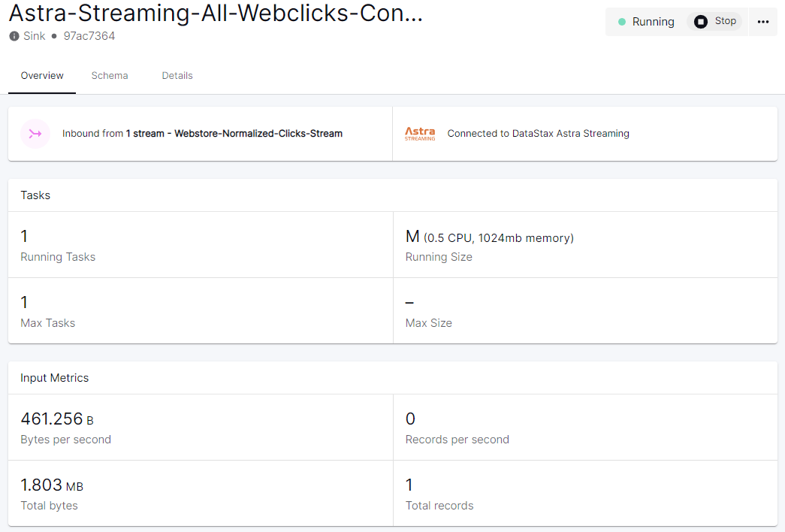Click the Astra Streaming logo
Viewport: 785px width, 532px height.
tap(420, 134)
